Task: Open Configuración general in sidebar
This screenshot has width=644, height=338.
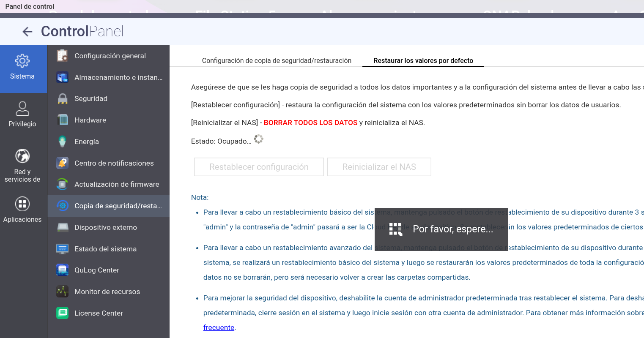Action: 110,56
